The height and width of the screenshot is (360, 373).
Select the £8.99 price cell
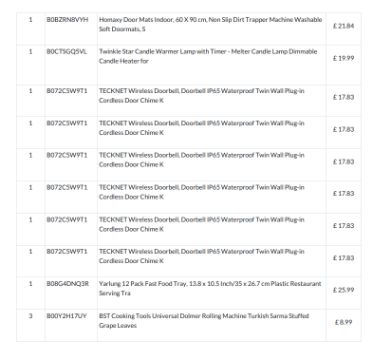344,322
